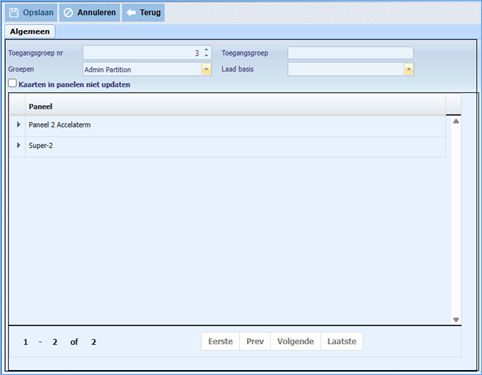Image resolution: width=482 pixels, height=375 pixels.
Task: Decrease Toegangsgroep nr with down arrow
Action: tap(207, 56)
